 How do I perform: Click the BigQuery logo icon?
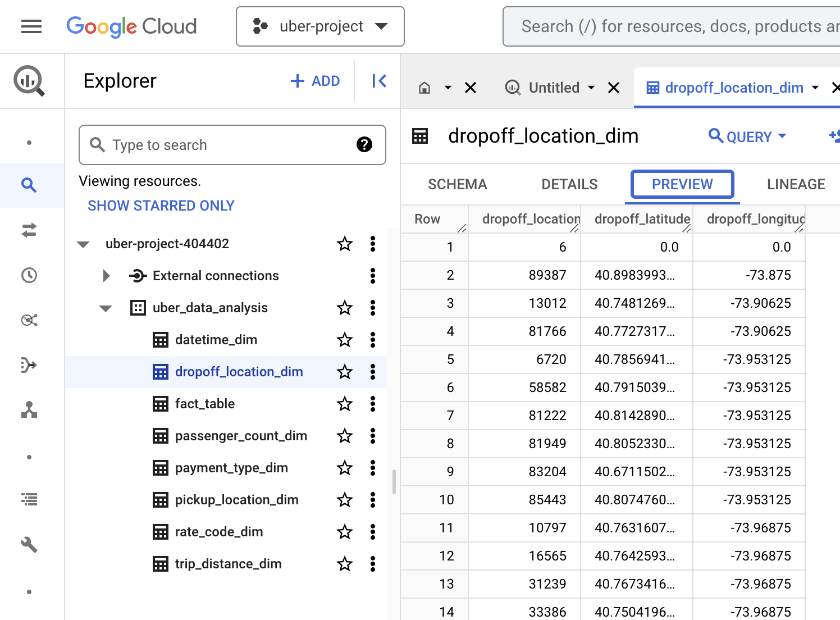click(x=29, y=81)
